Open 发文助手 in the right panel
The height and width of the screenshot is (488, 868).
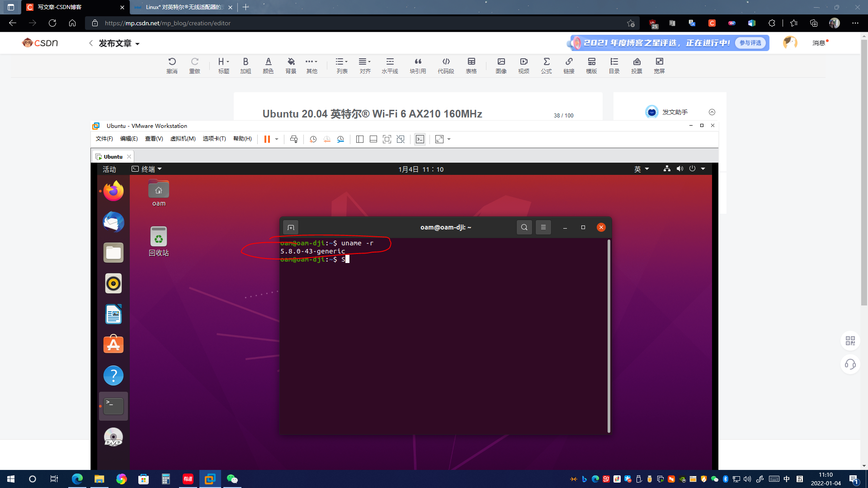coord(675,112)
